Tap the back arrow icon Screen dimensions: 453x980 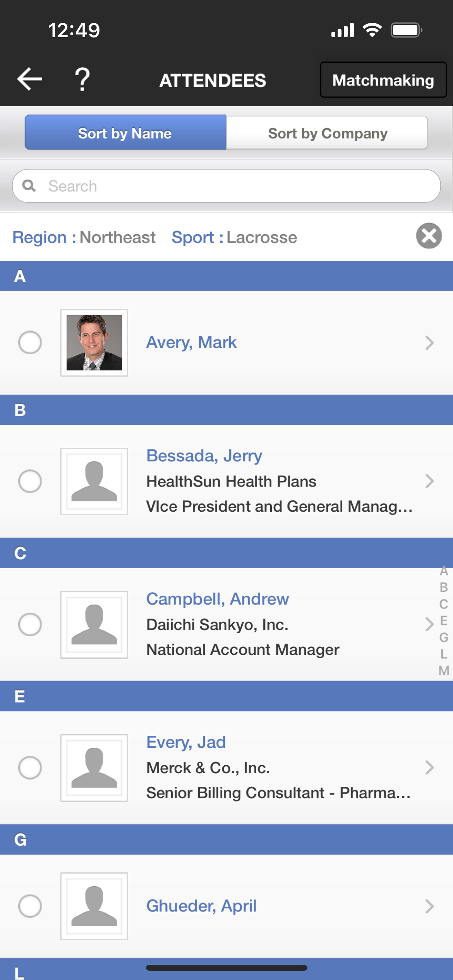[x=30, y=79]
